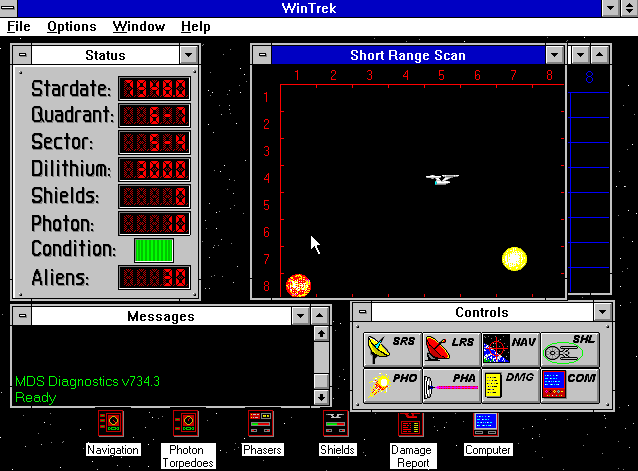This screenshot has height=471, width=638.
Task: Choose the PHA phasers control
Action: [x=451, y=386]
